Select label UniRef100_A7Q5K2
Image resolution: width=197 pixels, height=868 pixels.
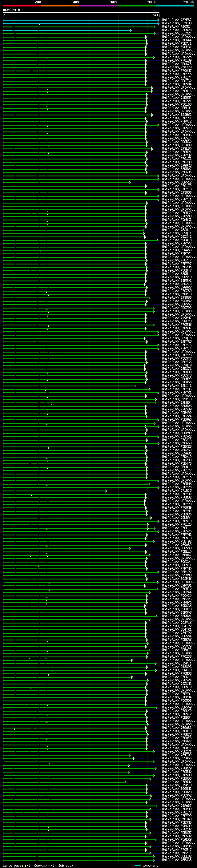[x=177, y=436]
